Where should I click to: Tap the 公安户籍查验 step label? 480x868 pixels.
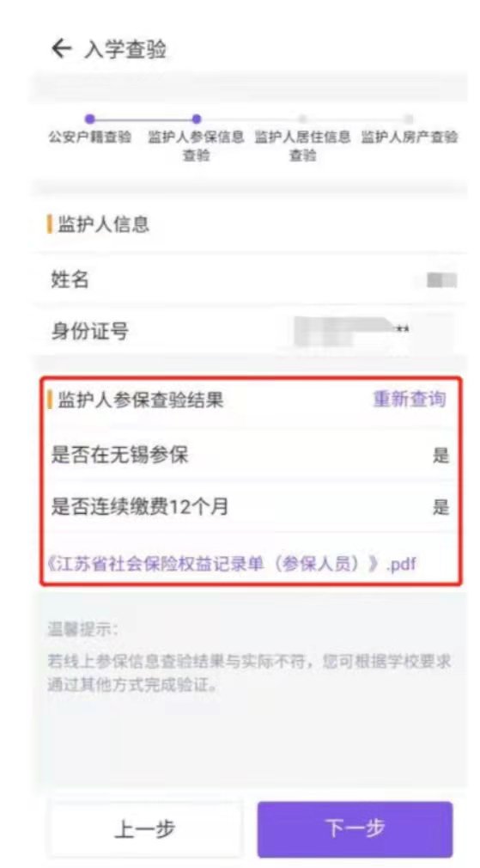pyautogui.click(x=90, y=138)
